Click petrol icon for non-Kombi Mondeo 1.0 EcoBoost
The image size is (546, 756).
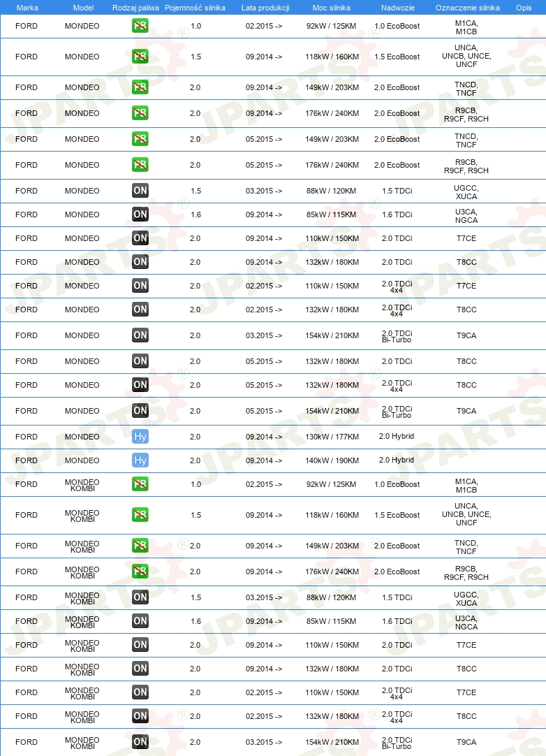pyautogui.click(x=140, y=26)
